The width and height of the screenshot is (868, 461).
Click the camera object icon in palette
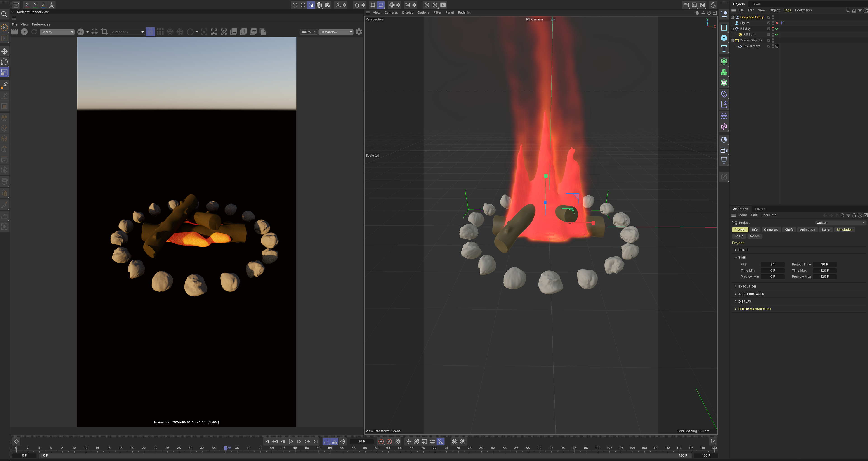point(724,150)
